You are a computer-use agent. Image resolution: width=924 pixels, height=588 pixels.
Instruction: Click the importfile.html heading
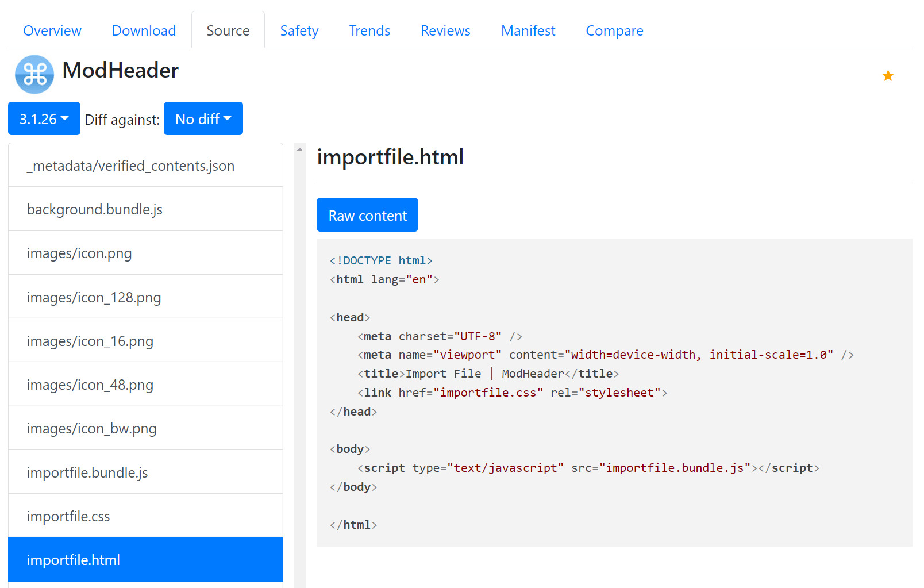(x=390, y=157)
